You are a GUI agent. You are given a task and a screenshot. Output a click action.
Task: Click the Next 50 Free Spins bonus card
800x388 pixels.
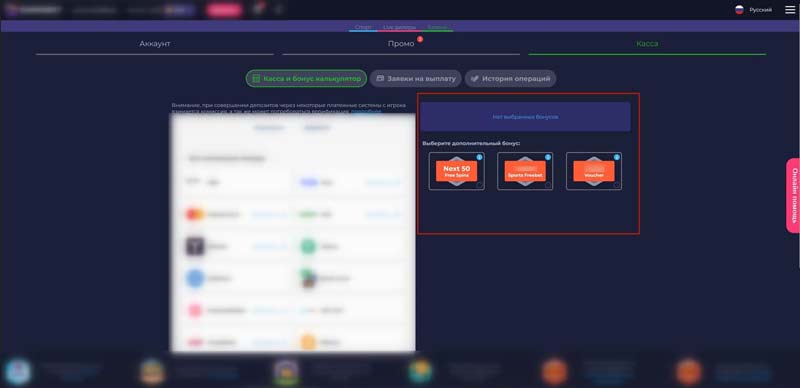tap(457, 171)
